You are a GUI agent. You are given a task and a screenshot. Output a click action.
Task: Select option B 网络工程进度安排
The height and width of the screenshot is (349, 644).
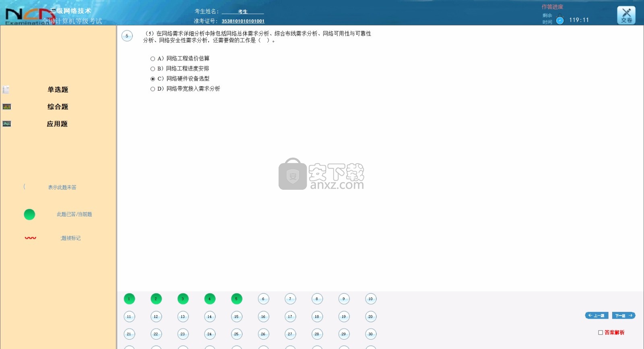click(153, 69)
